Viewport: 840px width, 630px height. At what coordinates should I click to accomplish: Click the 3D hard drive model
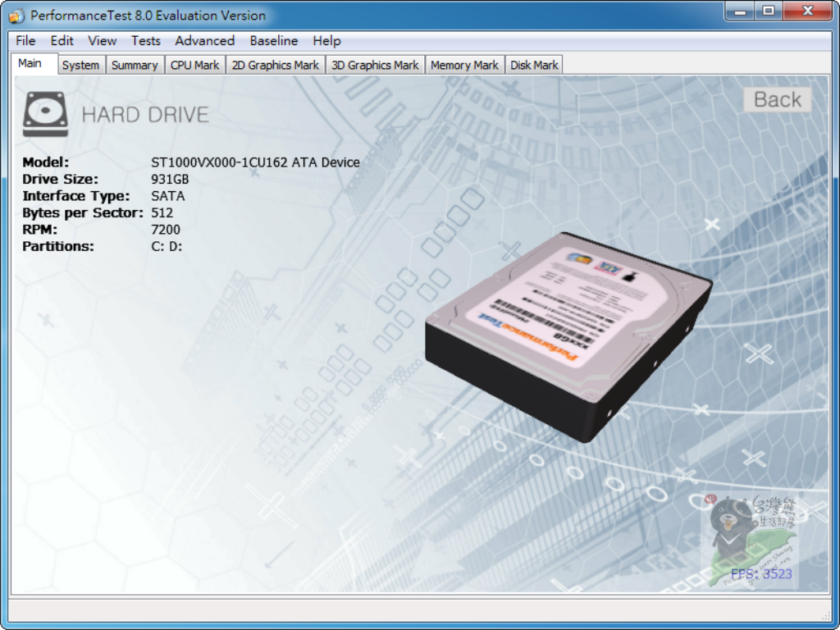coord(568,337)
